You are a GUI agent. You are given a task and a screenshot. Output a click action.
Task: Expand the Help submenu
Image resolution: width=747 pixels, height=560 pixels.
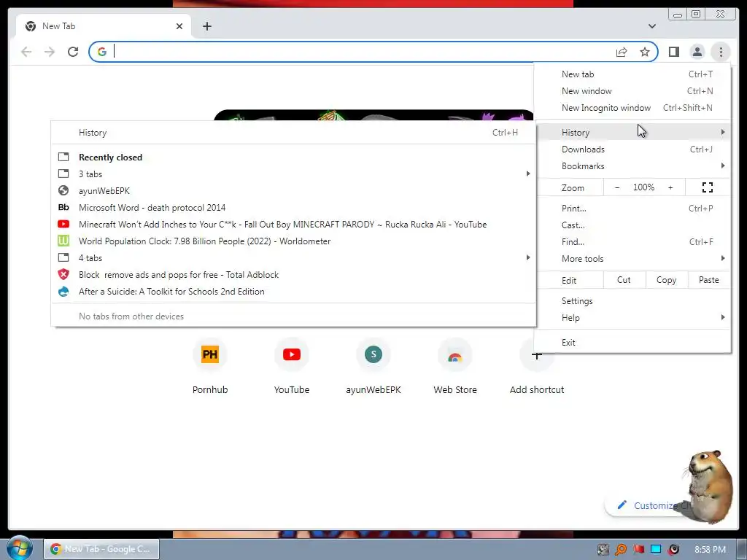[x=634, y=318]
